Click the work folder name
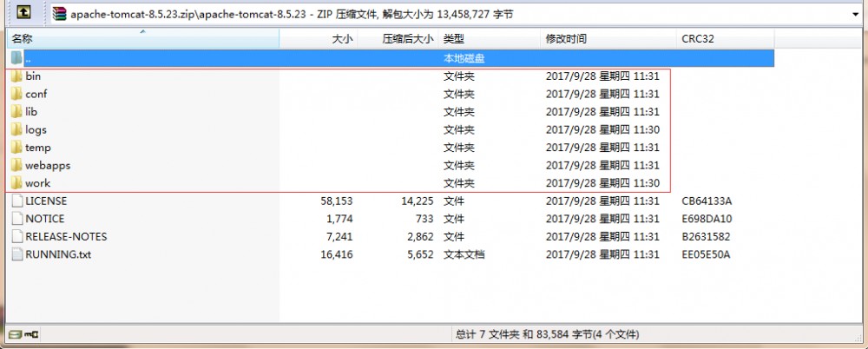868x349 pixels. 37,183
